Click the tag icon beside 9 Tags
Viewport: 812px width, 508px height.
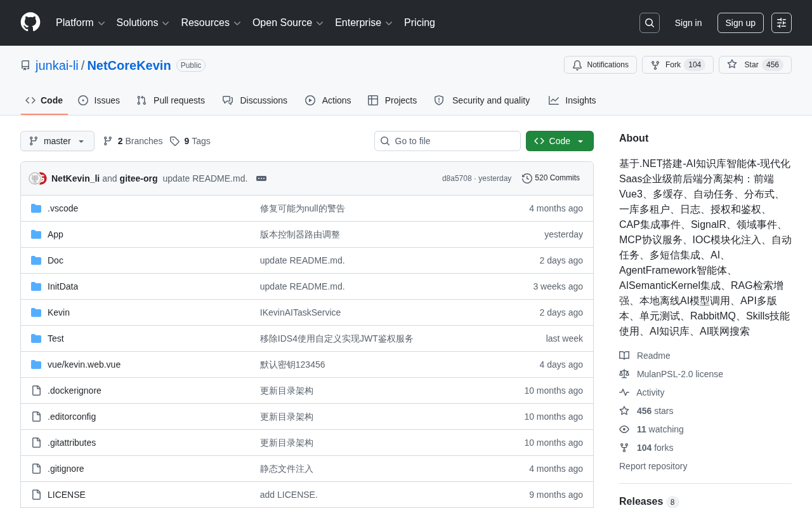pyautogui.click(x=174, y=141)
